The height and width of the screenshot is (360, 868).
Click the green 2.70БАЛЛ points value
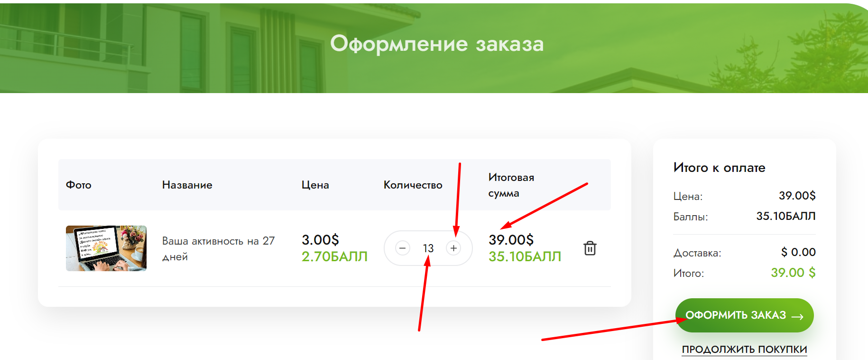tap(335, 256)
